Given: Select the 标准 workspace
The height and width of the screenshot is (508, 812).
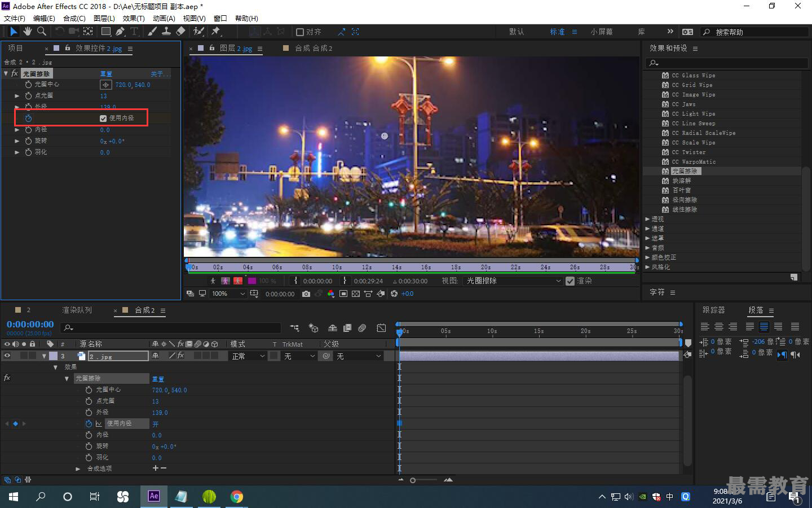Looking at the screenshot, I should pos(557,32).
